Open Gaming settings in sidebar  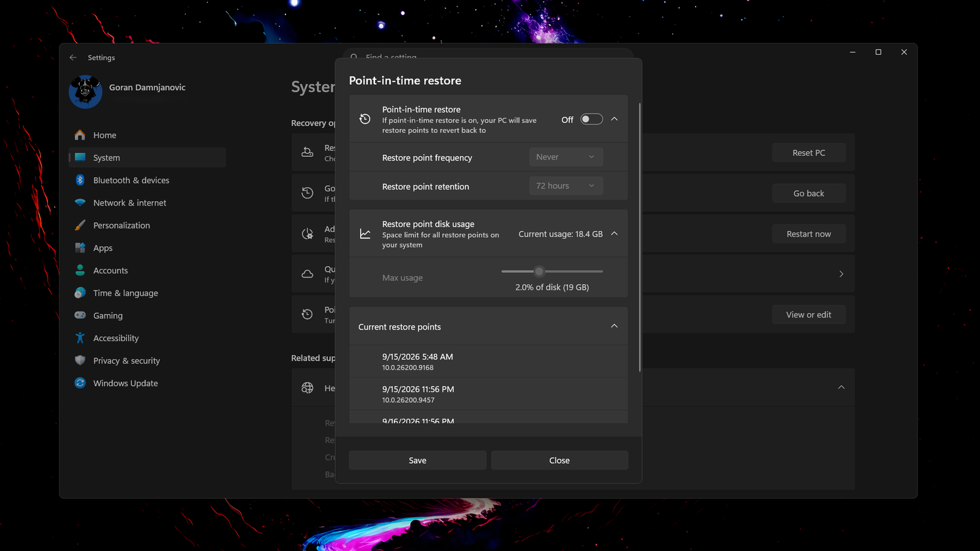pos(147,315)
